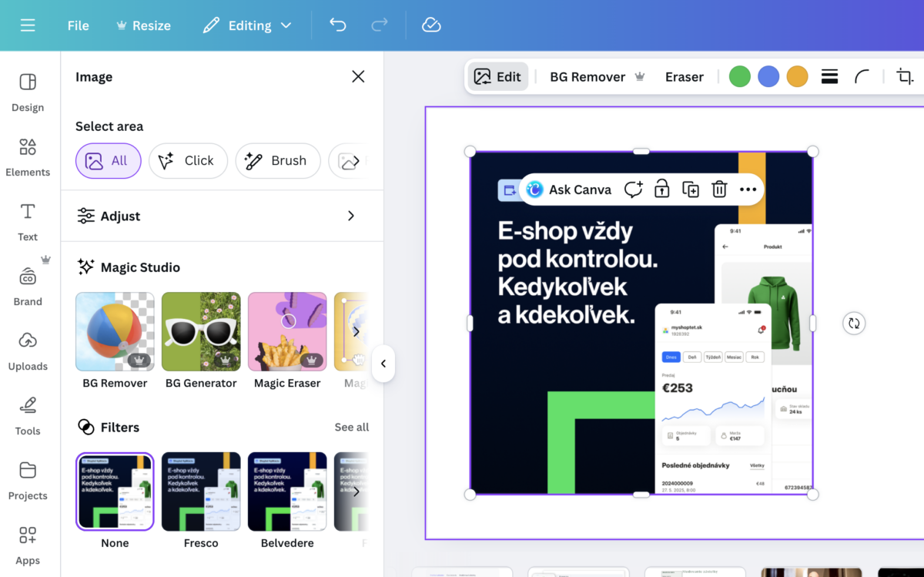Delete the selected image with trash icon

pyautogui.click(x=719, y=190)
